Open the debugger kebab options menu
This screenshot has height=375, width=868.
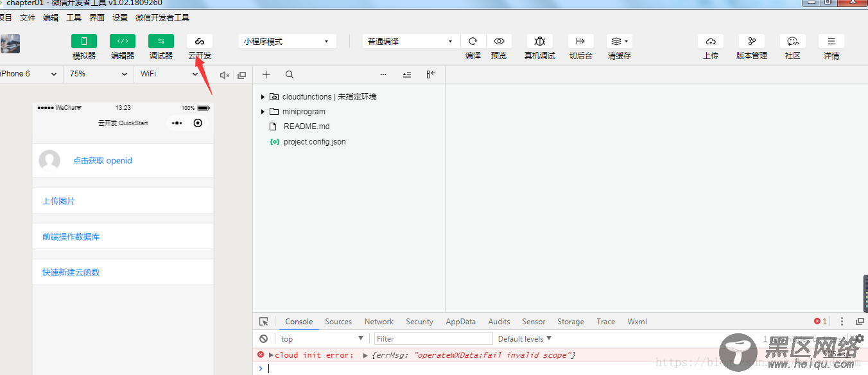point(842,322)
